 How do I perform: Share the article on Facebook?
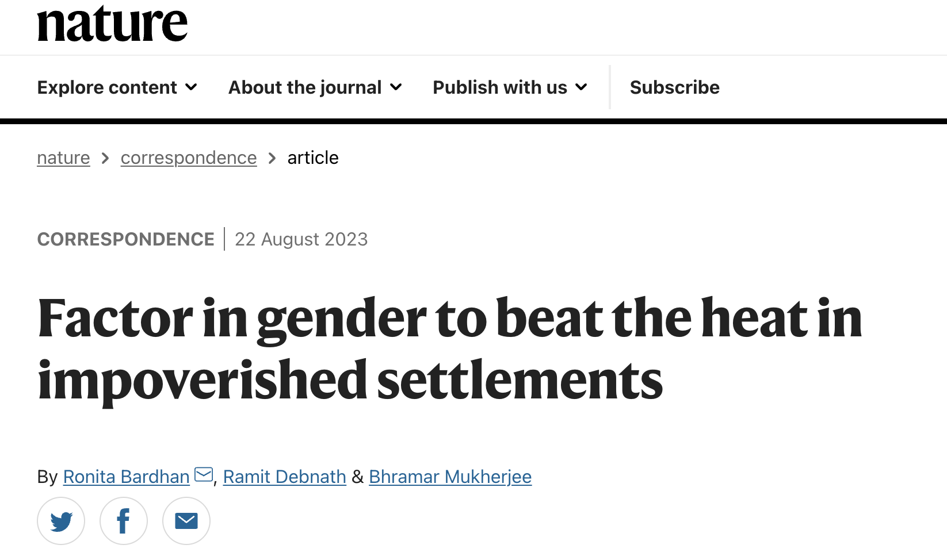(124, 521)
